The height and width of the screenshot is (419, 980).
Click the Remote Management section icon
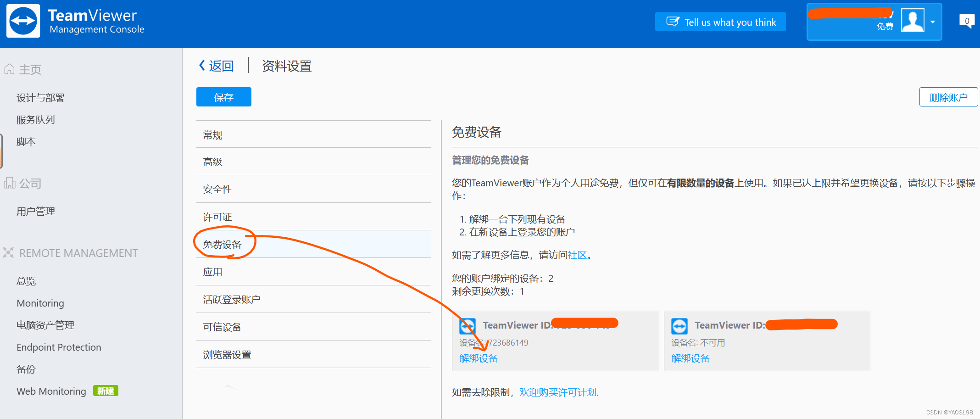click(x=8, y=252)
